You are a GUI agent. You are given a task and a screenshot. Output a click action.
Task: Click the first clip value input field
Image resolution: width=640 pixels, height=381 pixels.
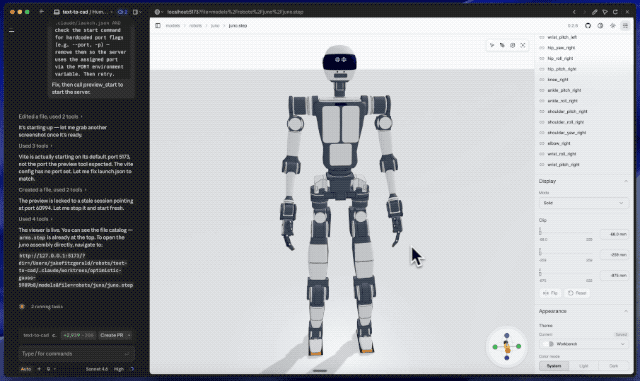614,234
